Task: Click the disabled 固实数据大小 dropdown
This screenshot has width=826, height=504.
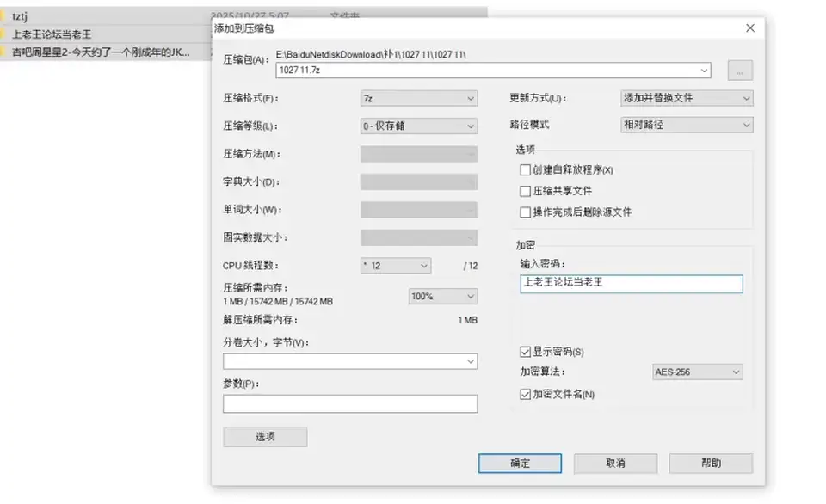Action: [x=419, y=238]
